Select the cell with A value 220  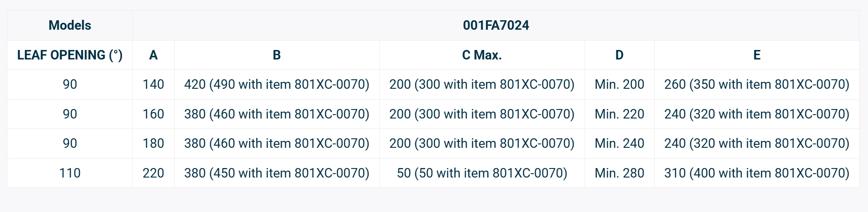(x=153, y=173)
